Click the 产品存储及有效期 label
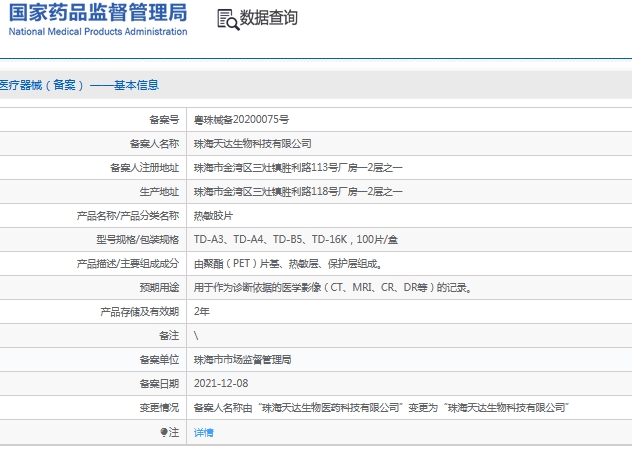This screenshot has height=451, width=632. (x=139, y=311)
